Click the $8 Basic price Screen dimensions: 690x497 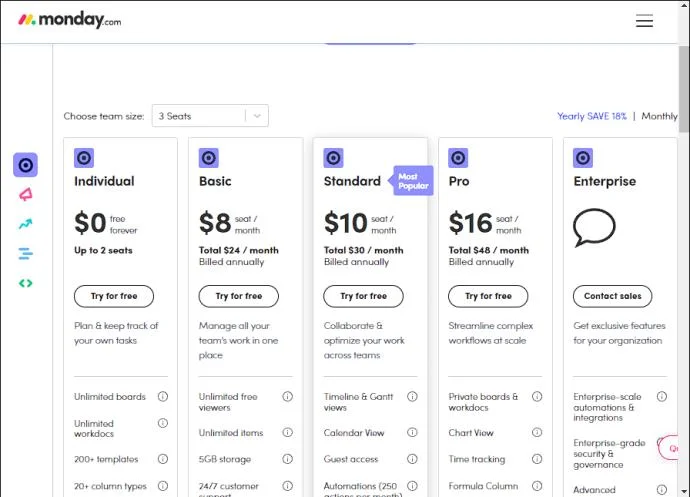[215, 222]
